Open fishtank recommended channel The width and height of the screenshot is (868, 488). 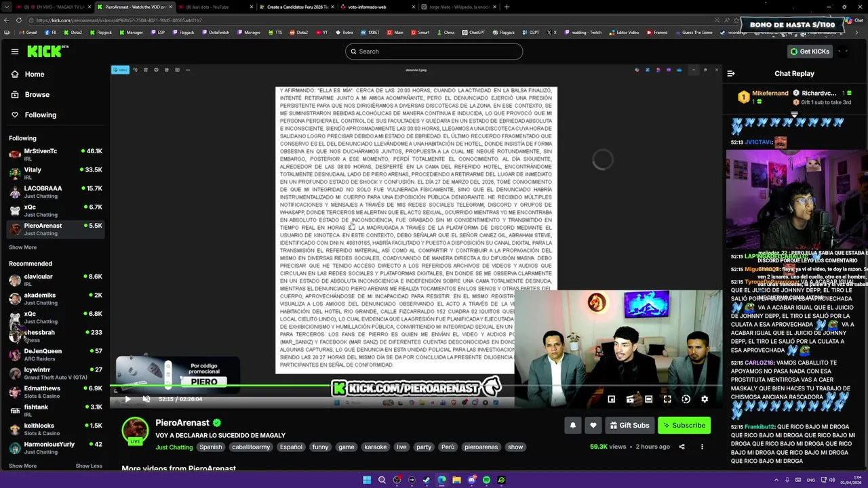[56, 411]
